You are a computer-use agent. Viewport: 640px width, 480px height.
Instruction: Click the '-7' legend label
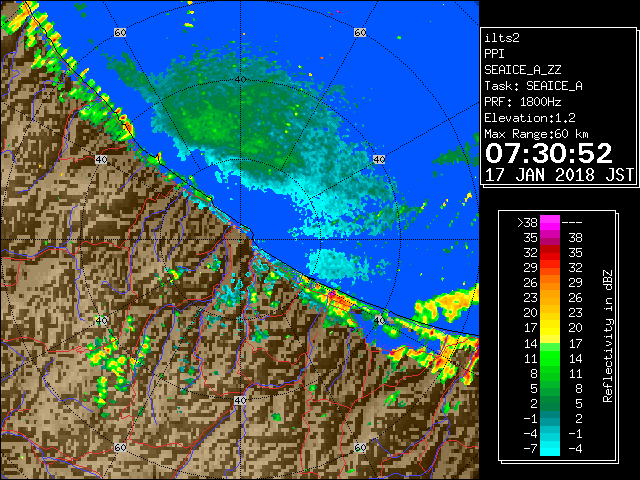point(530,449)
